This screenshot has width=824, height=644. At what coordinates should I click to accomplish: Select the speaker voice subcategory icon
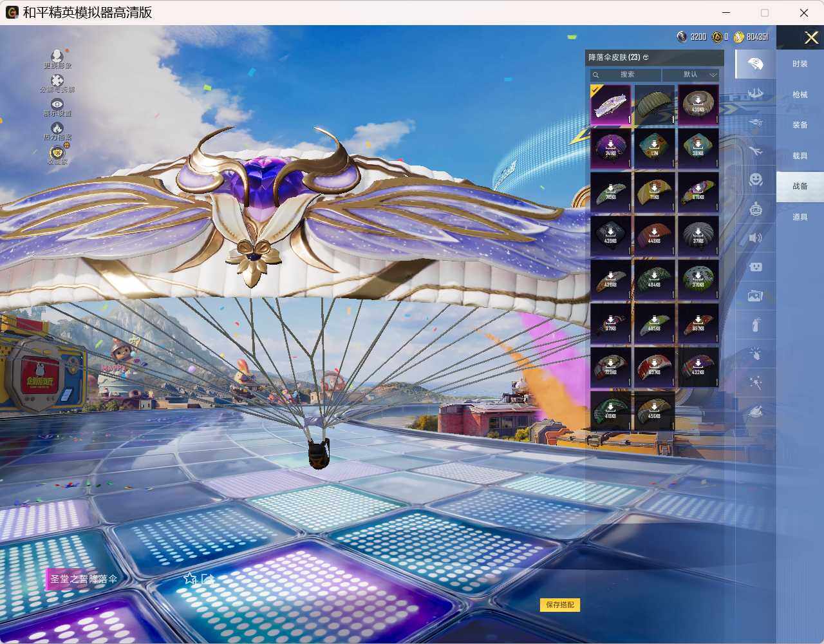point(756,238)
